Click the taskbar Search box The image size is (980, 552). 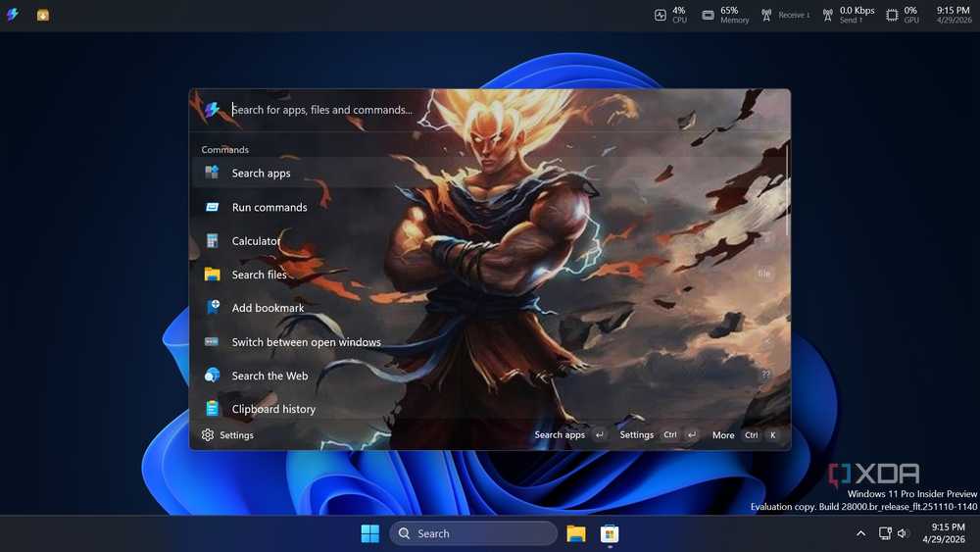coord(473,533)
